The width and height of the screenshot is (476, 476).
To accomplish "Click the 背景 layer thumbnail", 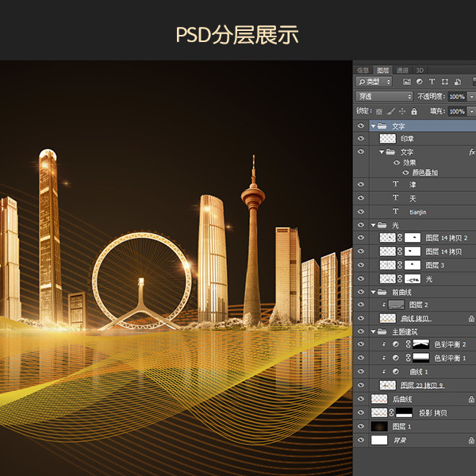I will [379, 440].
